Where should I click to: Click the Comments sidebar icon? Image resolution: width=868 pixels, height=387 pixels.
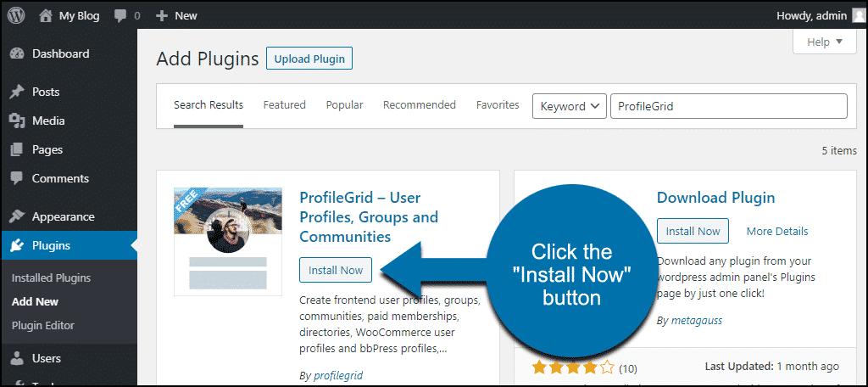tap(17, 178)
